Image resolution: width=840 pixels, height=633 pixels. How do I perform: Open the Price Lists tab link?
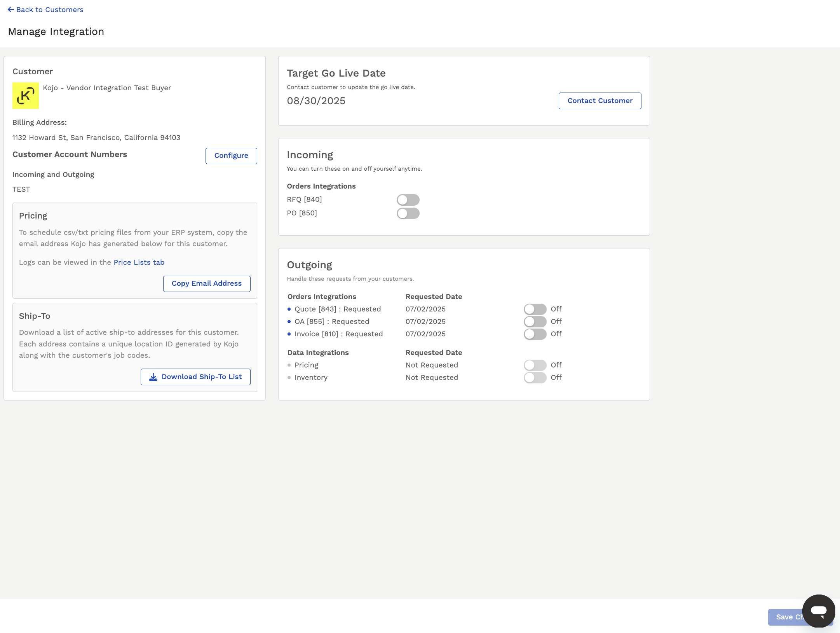click(x=139, y=262)
